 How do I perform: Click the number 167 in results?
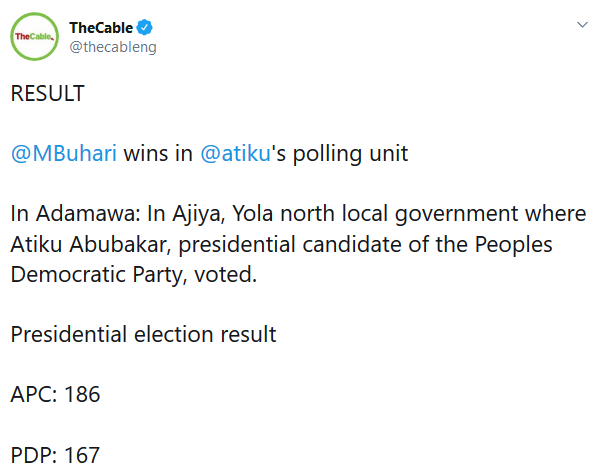coord(82,454)
